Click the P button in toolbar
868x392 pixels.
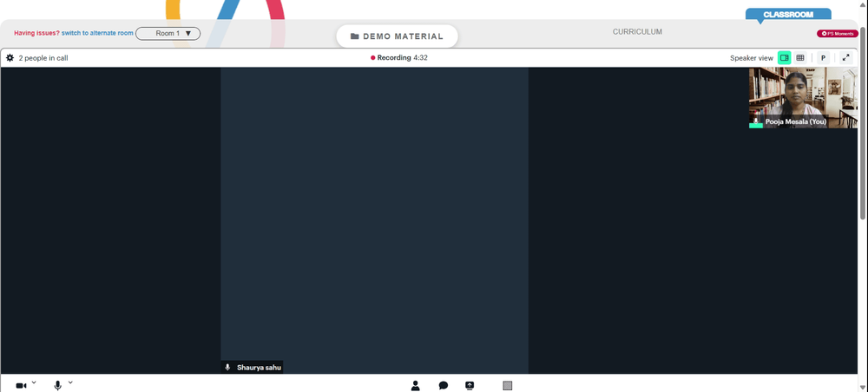click(823, 57)
